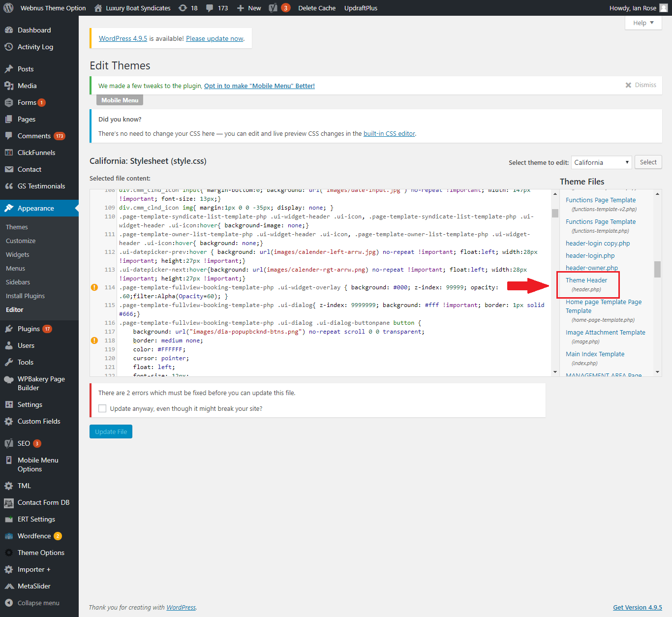The width and height of the screenshot is (672, 617).
Task: Open the built-in CSS editor link
Action: tap(389, 133)
